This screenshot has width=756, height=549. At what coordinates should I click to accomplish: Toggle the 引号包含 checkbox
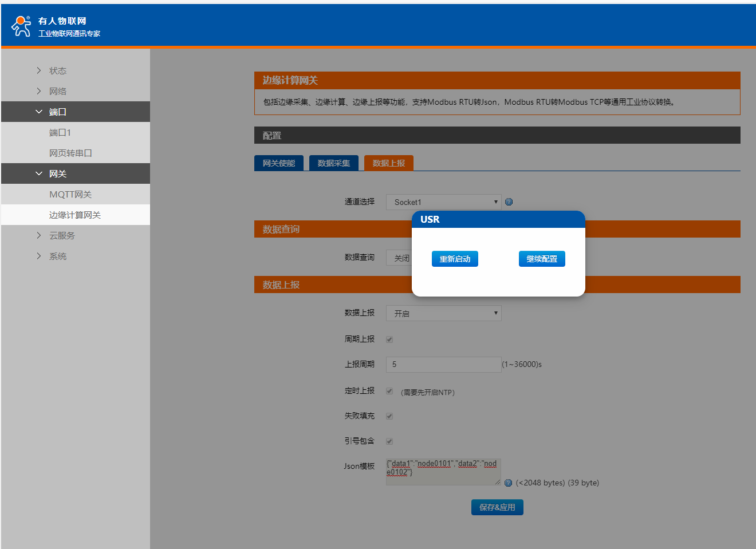(389, 441)
